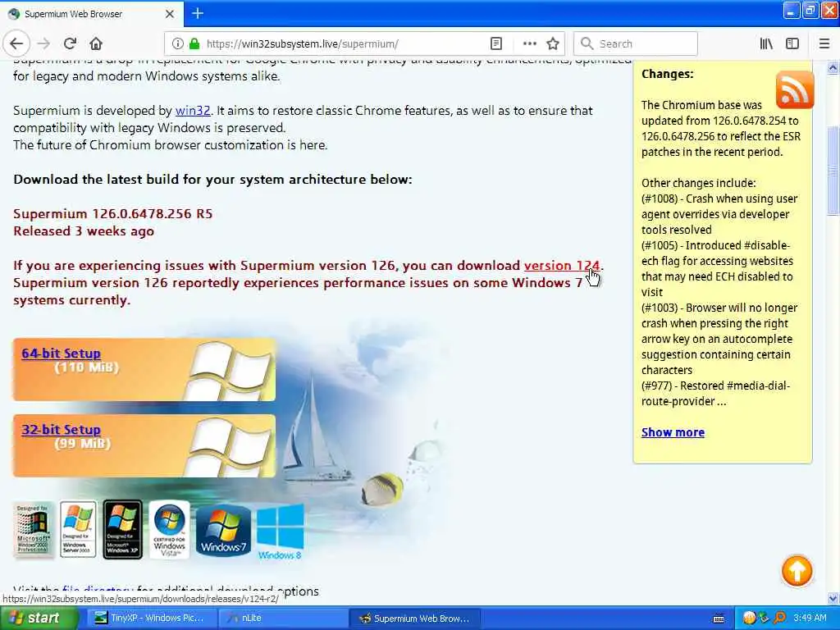
Task: Click the magnifier system tray icon
Action: [x=780, y=619]
